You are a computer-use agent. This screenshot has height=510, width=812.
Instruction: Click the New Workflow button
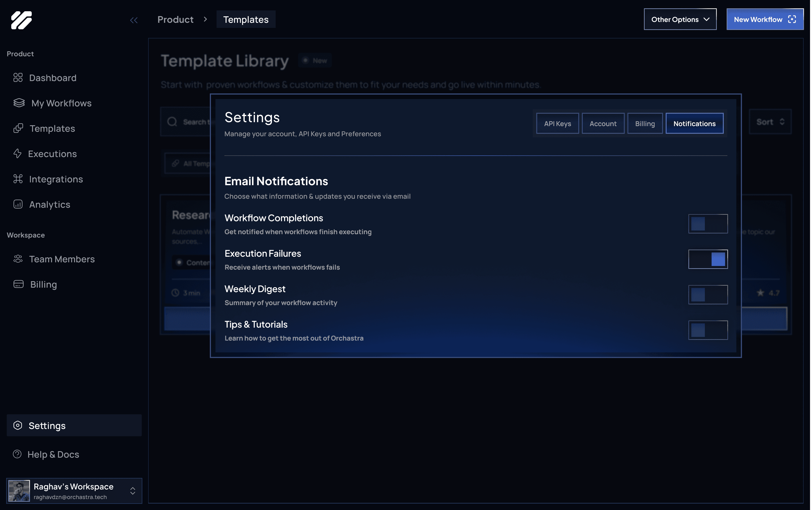tap(764, 20)
